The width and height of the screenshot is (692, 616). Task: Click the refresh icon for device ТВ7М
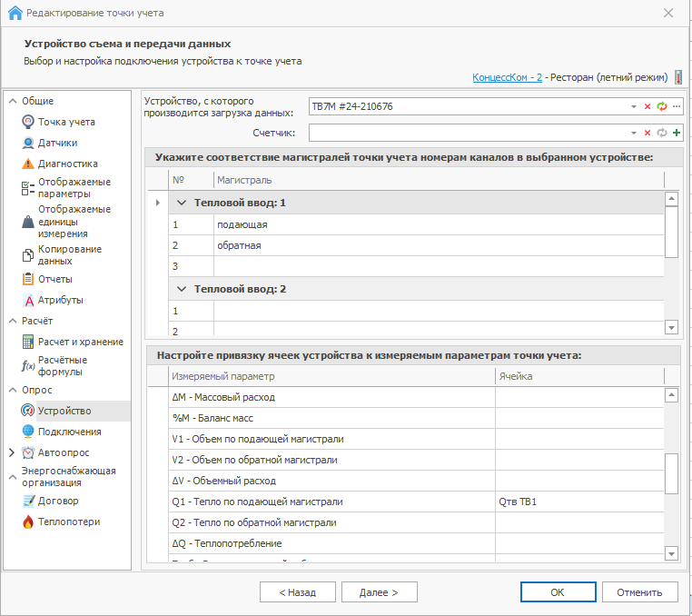pos(662,107)
